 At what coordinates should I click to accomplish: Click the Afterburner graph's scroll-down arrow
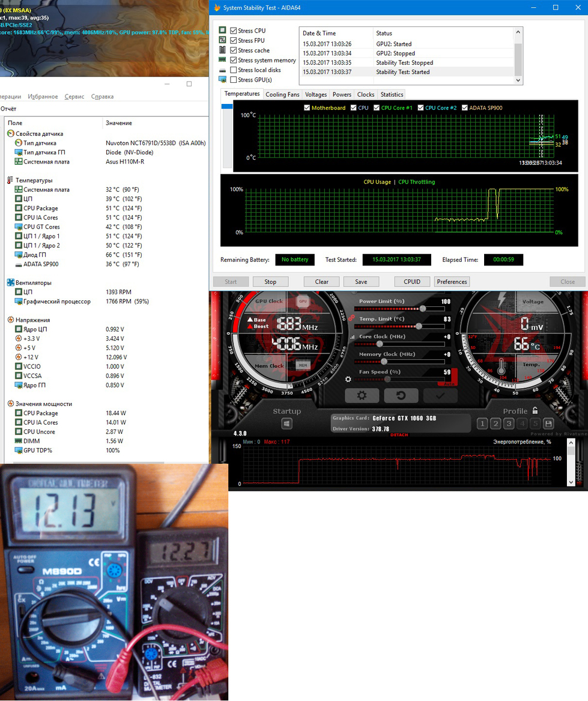click(x=571, y=482)
